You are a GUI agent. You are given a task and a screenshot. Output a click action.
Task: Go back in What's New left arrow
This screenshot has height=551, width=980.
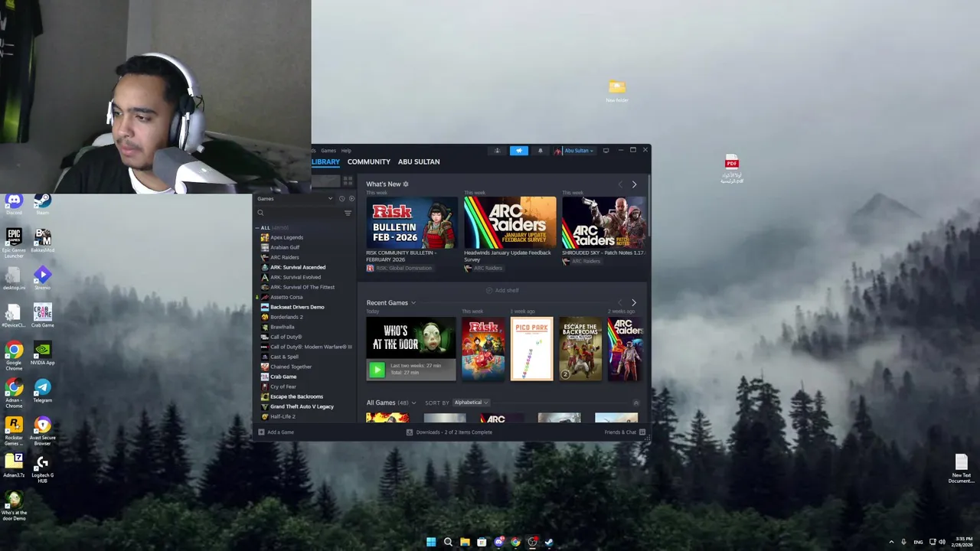(x=620, y=184)
